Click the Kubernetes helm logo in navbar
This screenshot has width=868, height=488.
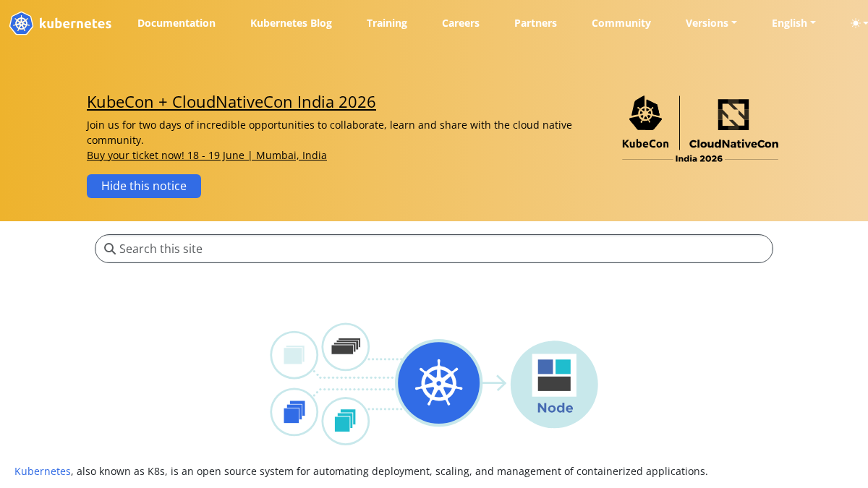[x=21, y=23]
